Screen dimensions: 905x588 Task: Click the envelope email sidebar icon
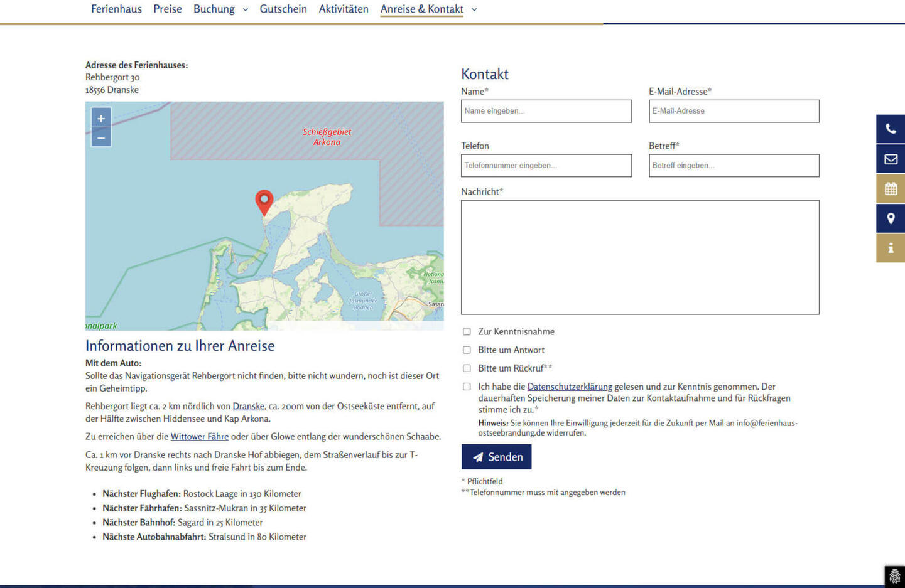pos(891,159)
